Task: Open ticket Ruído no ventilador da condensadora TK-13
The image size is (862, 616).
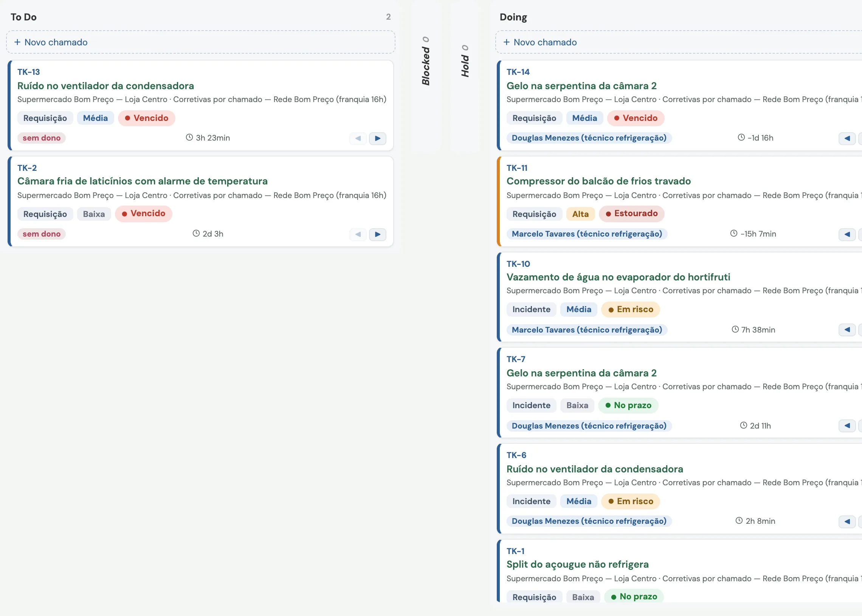Action: point(105,86)
